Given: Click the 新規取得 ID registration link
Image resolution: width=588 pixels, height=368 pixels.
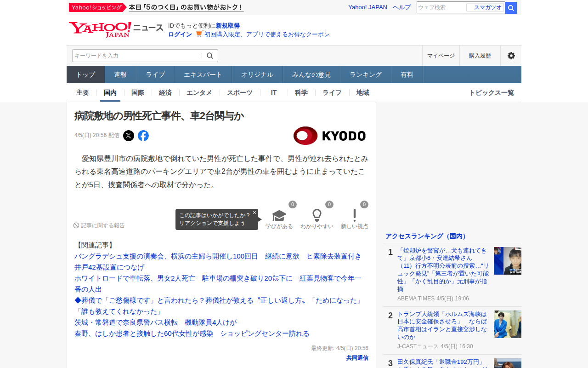Looking at the screenshot, I should [x=228, y=26].
